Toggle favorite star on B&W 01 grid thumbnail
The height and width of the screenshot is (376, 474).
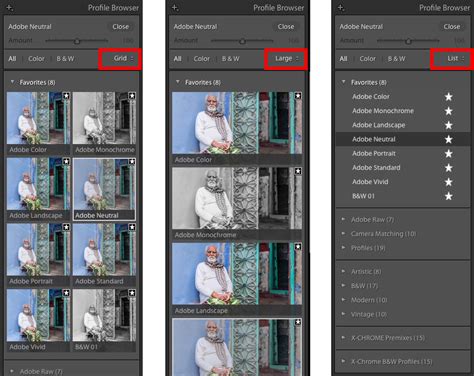(x=132, y=293)
